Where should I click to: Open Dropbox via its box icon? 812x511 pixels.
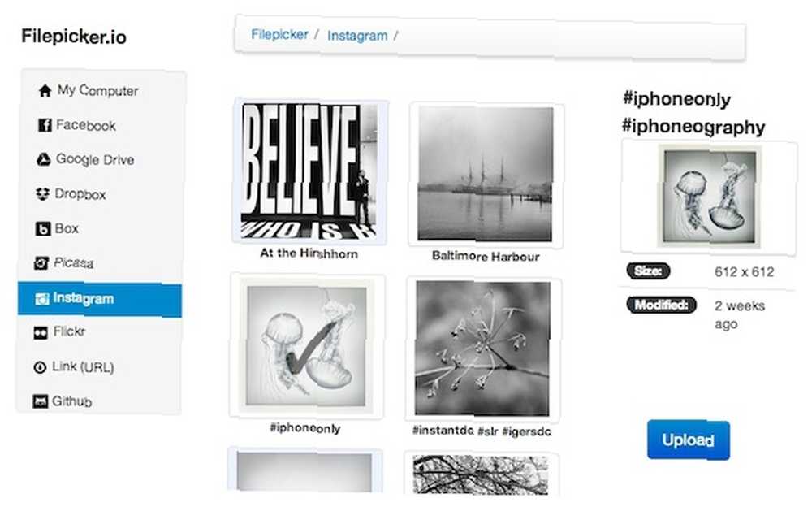coord(42,194)
